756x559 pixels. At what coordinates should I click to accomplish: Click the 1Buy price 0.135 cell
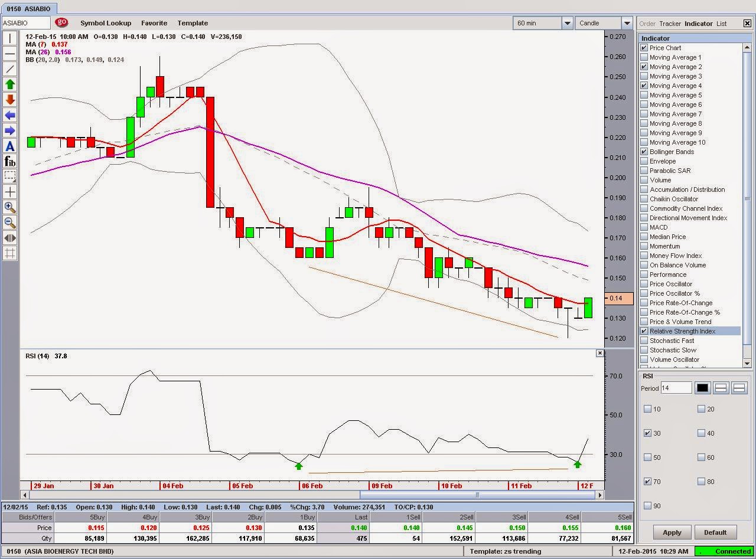click(x=291, y=528)
